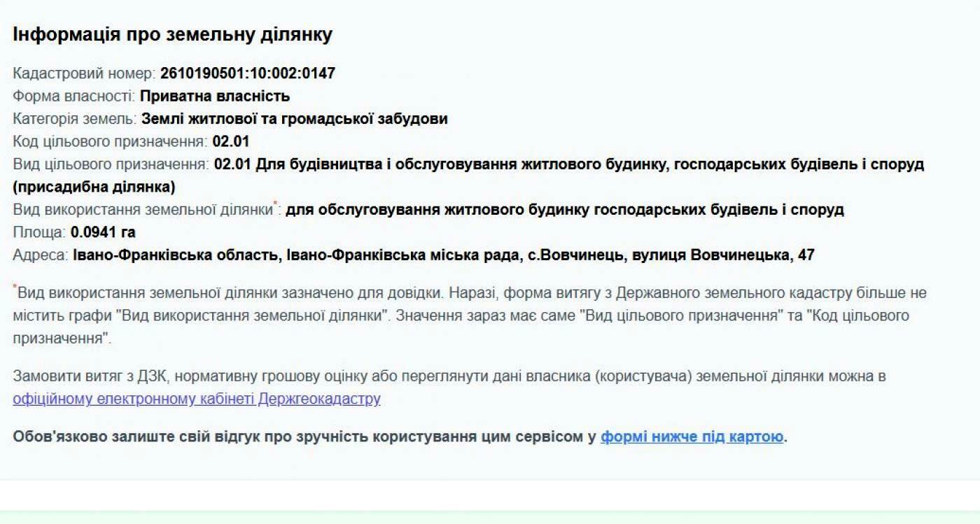Viewport: 980px width, 524px height.
Task: Click the 'Кадастровий номер:' label
Action: [84, 73]
